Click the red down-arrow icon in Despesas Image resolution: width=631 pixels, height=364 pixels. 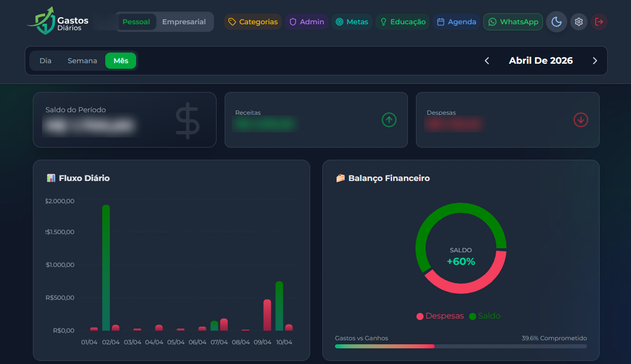click(x=581, y=120)
